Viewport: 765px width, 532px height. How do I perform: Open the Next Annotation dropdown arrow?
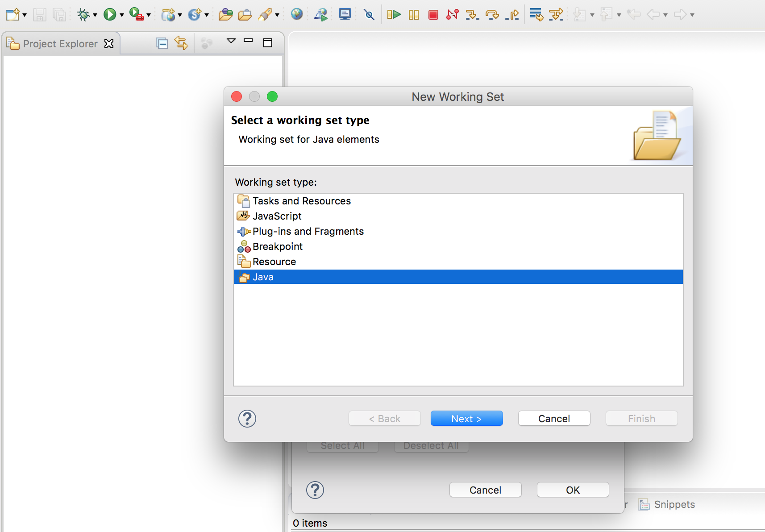[x=592, y=15]
